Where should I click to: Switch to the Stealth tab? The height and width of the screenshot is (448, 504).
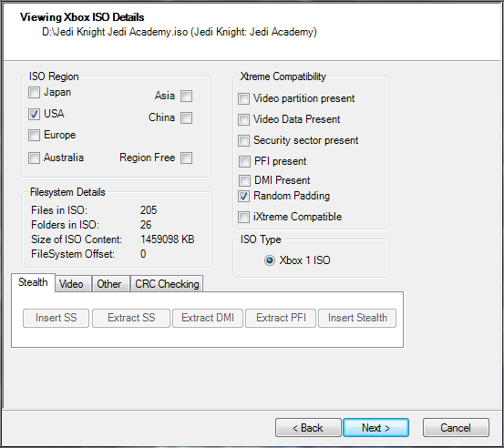[x=33, y=282]
